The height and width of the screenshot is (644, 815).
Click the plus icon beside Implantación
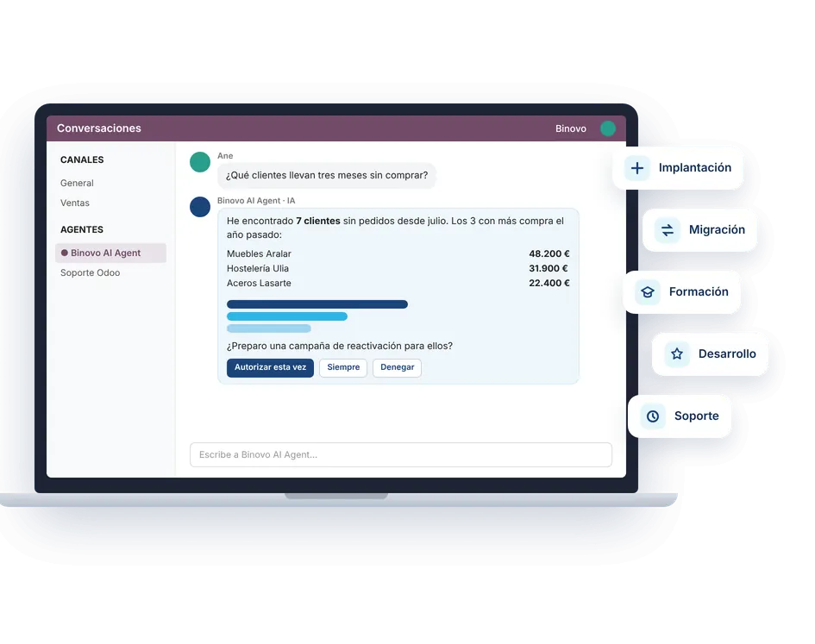click(x=636, y=168)
